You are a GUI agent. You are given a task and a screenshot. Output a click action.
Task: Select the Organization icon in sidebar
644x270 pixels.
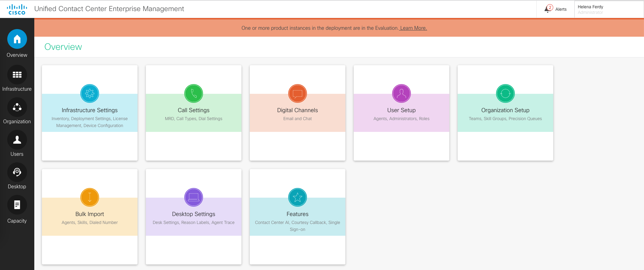(17, 107)
